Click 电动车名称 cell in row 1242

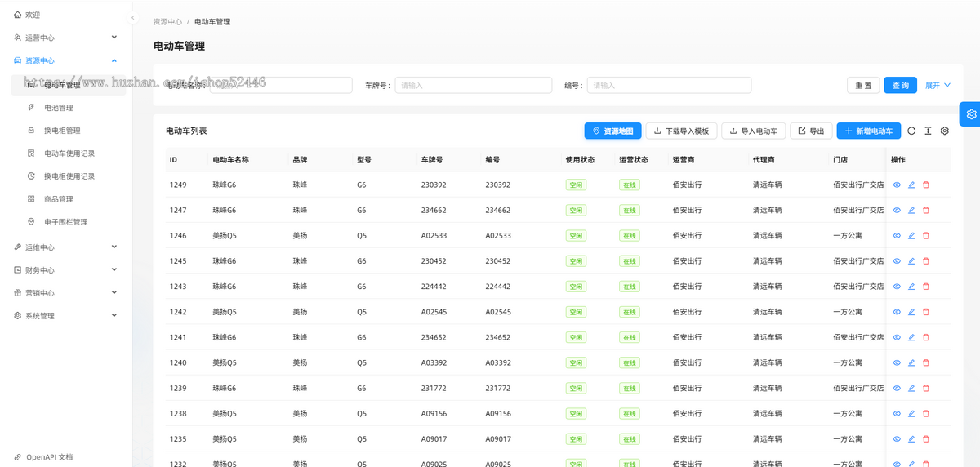coord(225,312)
